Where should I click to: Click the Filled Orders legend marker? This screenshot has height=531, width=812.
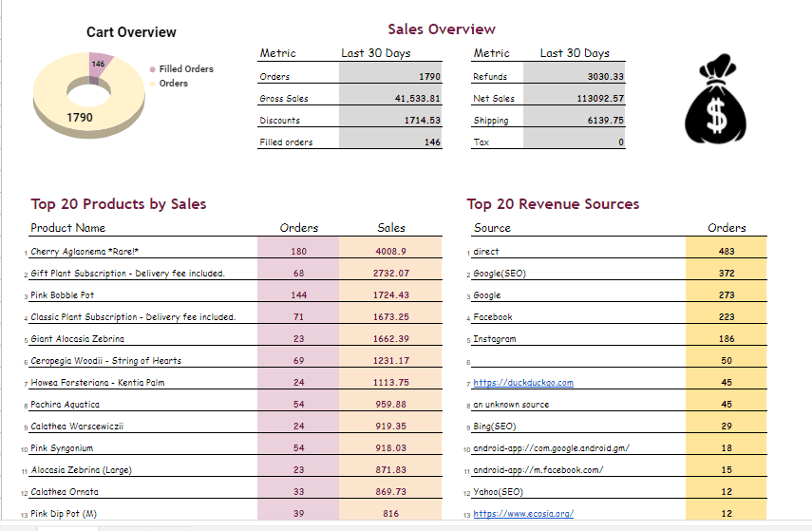[152, 69]
